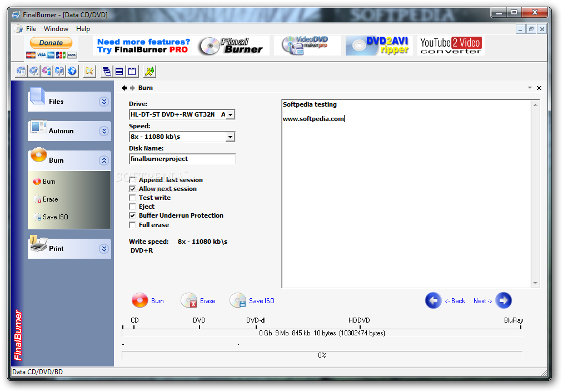
Task: Click the red Burn disc icon
Action: [x=139, y=300]
